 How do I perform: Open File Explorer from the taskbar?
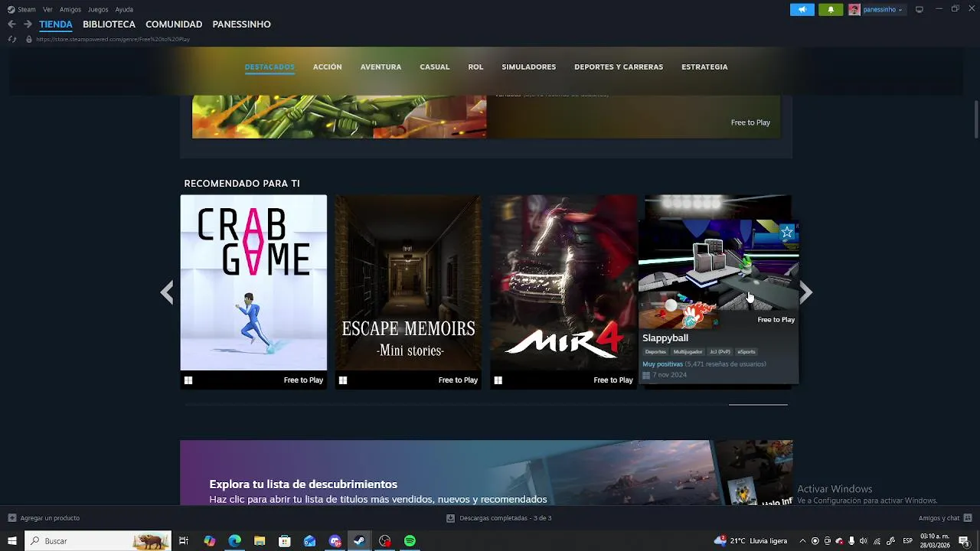click(260, 541)
